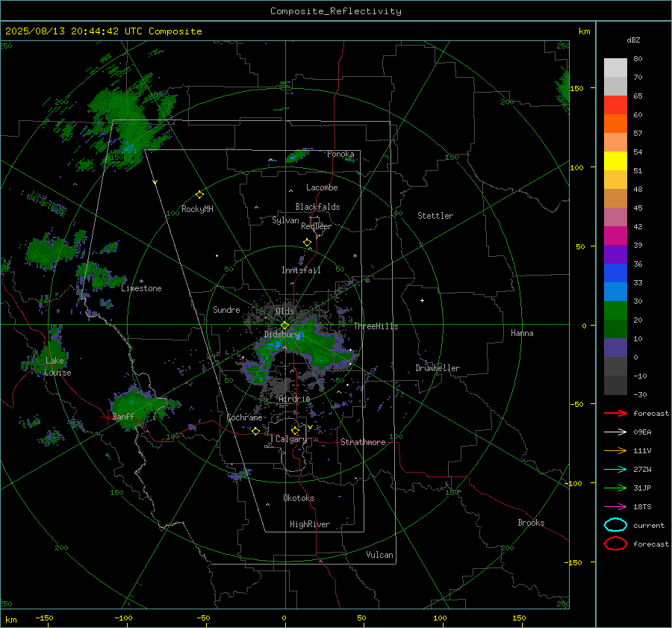
Task: Click the Sylvan label
Action: pos(285,220)
